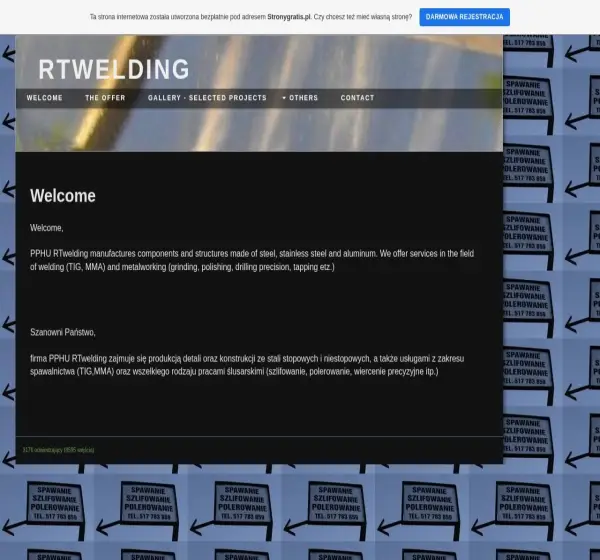The width and height of the screenshot is (600, 560).
Task: Go to Gallery - Selected Projects
Action: click(207, 98)
